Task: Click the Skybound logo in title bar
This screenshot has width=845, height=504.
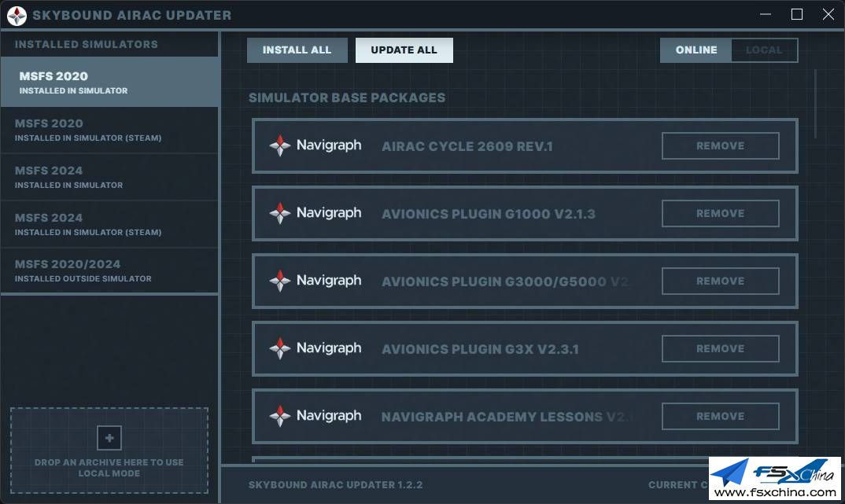Action: pos(17,16)
